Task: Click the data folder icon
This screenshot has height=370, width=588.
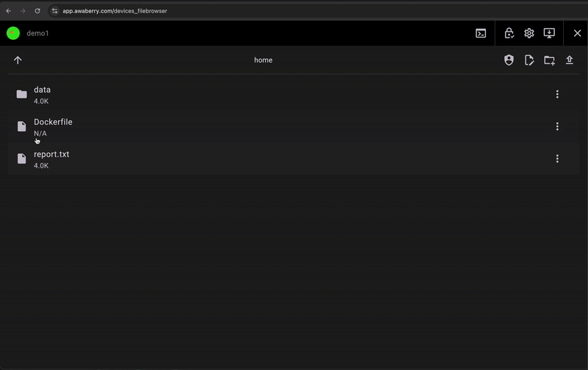Action: [x=22, y=94]
